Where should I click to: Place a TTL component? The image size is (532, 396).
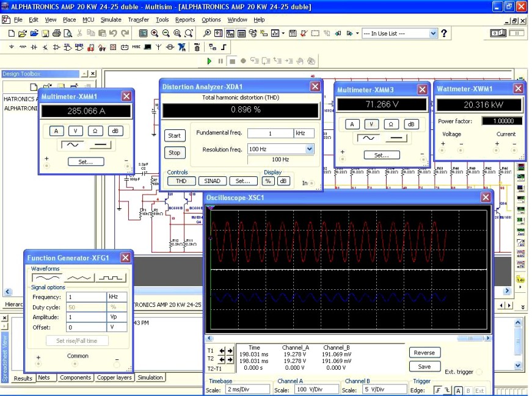(x=68, y=47)
